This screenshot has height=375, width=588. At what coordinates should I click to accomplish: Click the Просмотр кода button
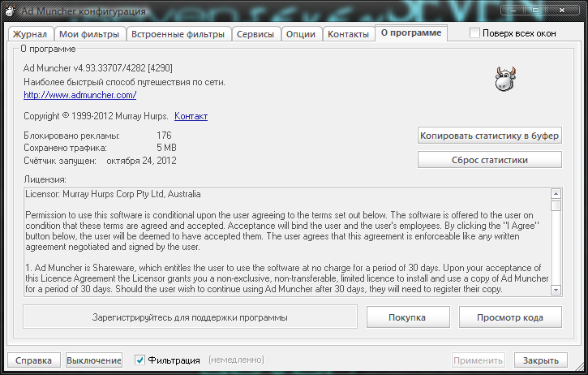(510, 317)
